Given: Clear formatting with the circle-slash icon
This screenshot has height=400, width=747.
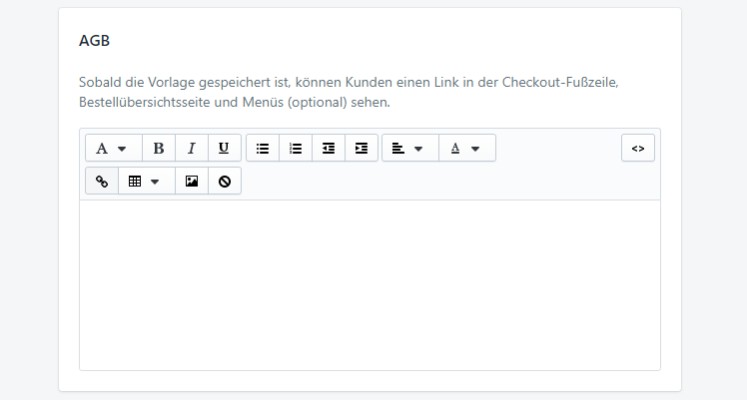Looking at the screenshot, I should [224, 181].
